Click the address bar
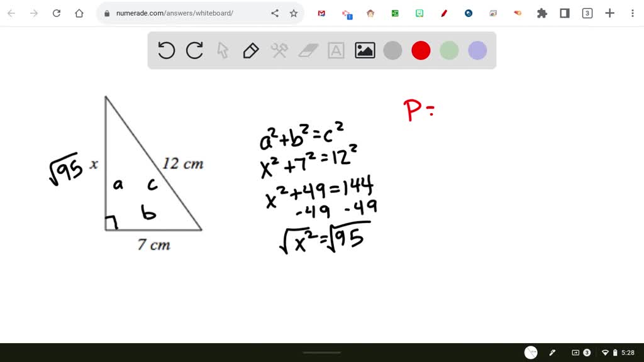The height and width of the screenshot is (362, 644). point(176,13)
